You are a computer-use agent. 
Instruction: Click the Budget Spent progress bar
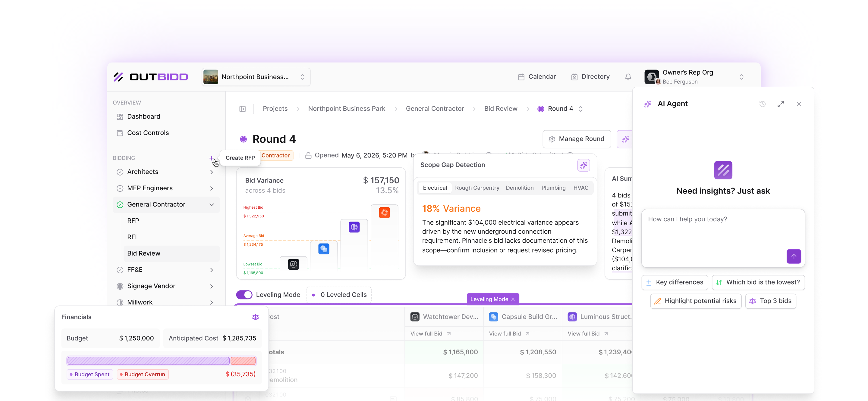pyautogui.click(x=148, y=361)
